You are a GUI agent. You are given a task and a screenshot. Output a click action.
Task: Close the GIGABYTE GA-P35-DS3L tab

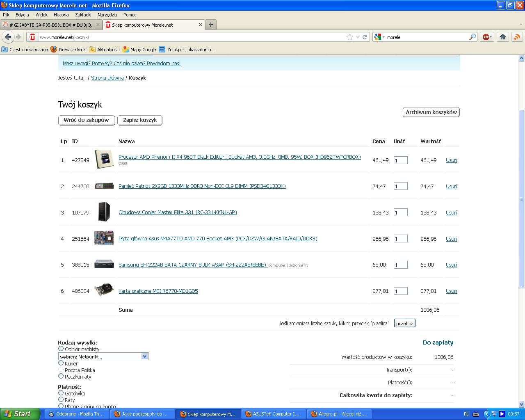click(x=98, y=25)
